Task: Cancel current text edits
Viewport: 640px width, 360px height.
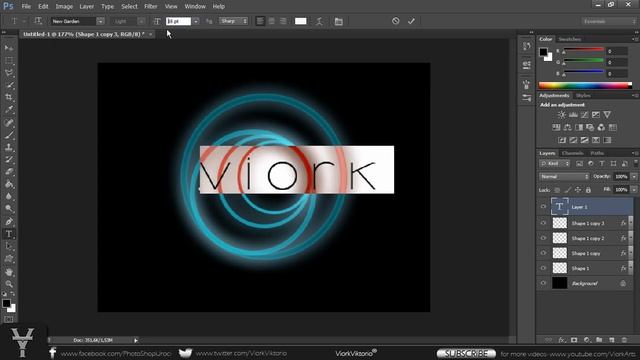Action: (396, 21)
